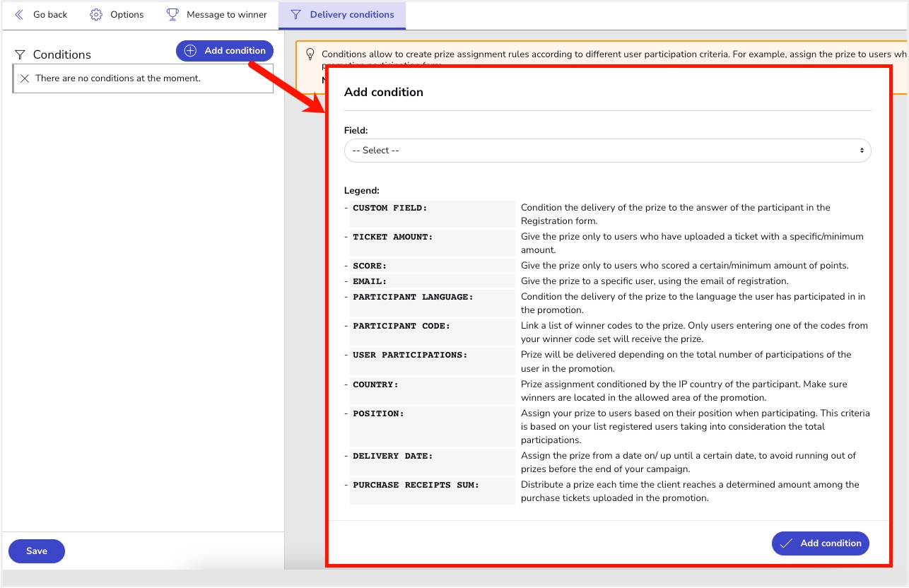Click POSITION legend entry
Image resolution: width=909 pixels, height=588 pixels.
pyautogui.click(x=378, y=413)
